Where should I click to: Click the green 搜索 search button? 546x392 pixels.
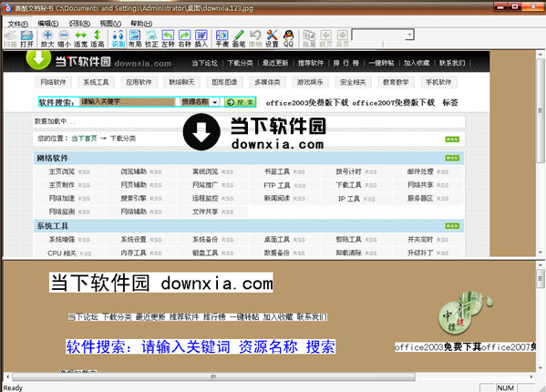coord(240,102)
